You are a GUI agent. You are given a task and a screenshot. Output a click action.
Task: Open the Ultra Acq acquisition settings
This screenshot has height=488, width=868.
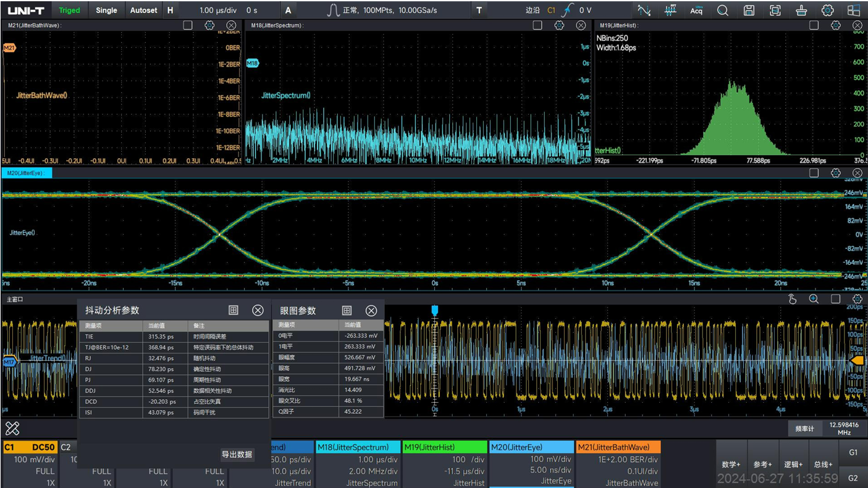(696, 10)
